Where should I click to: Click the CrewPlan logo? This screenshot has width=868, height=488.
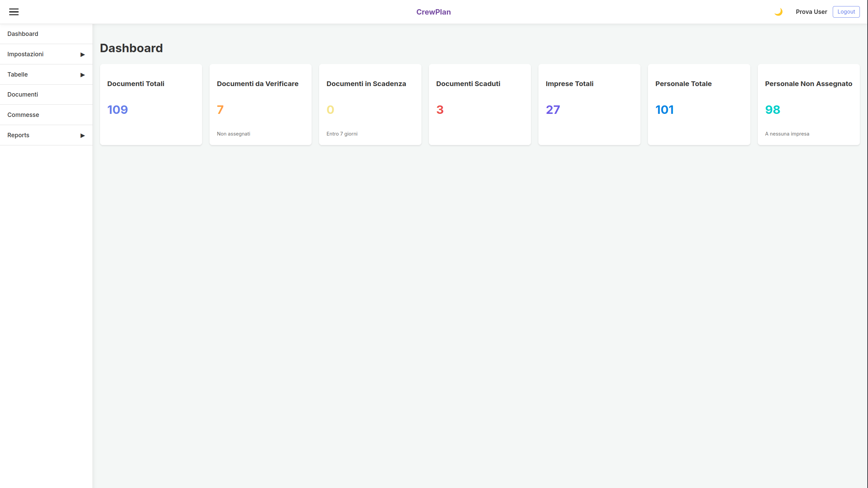pyautogui.click(x=434, y=12)
